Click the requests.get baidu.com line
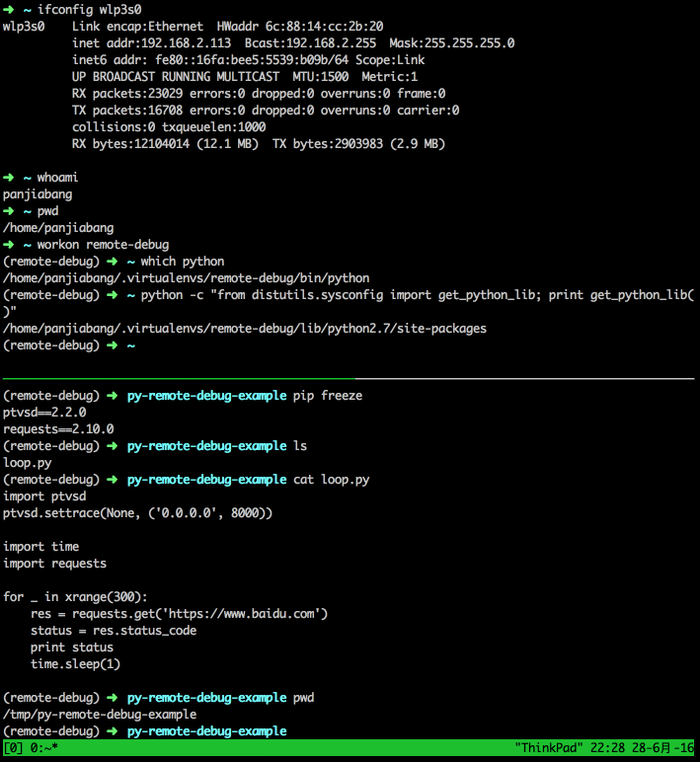 point(179,614)
